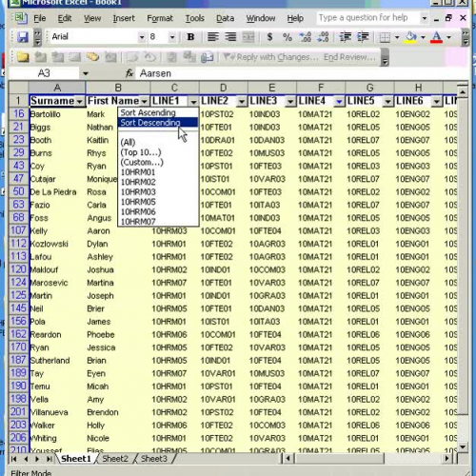The image size is (476, 476).
Task: Align text left in the toolbar
Action: point(213,37)
